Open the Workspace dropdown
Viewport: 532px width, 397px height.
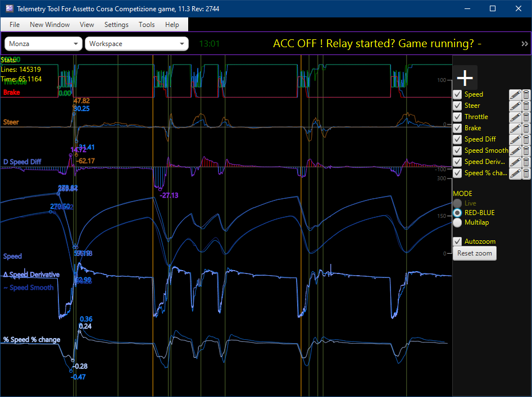137,44
